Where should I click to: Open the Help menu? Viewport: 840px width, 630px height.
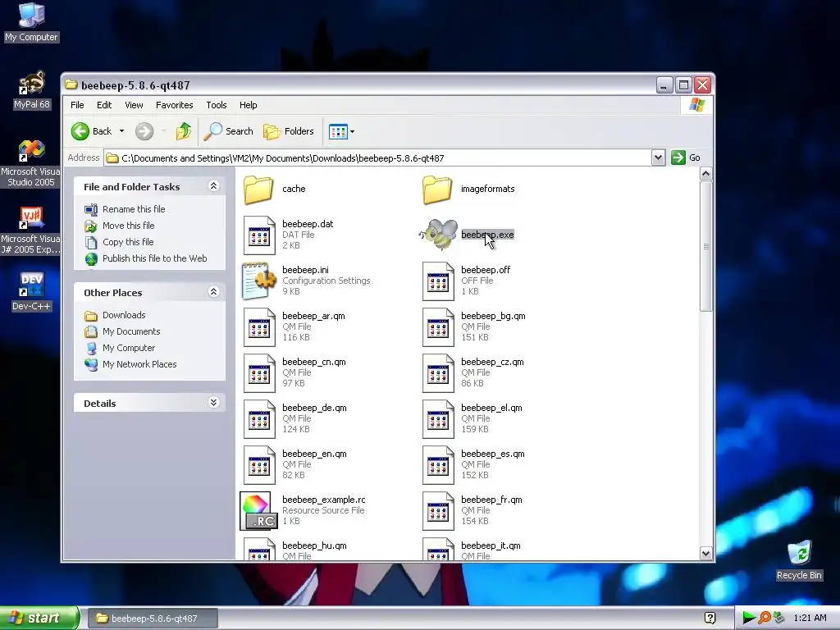coord(248,105)
